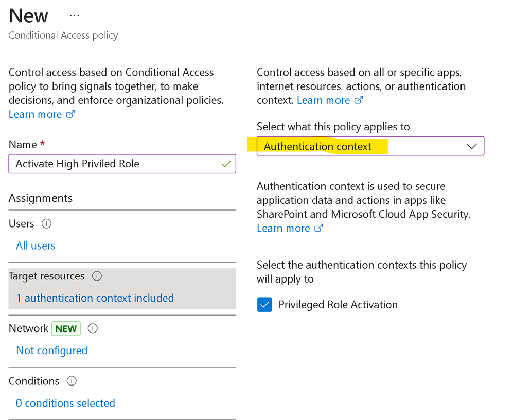514x420 pixels.
Task: Click the info icon beside Conditions
Action: click(x=72, y=381)
